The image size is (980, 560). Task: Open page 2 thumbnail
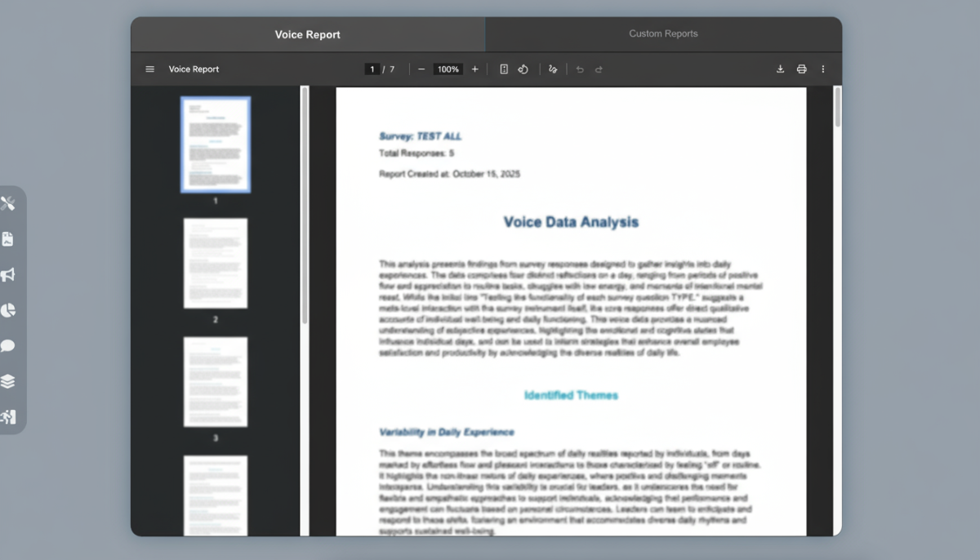tap(216, 263)
